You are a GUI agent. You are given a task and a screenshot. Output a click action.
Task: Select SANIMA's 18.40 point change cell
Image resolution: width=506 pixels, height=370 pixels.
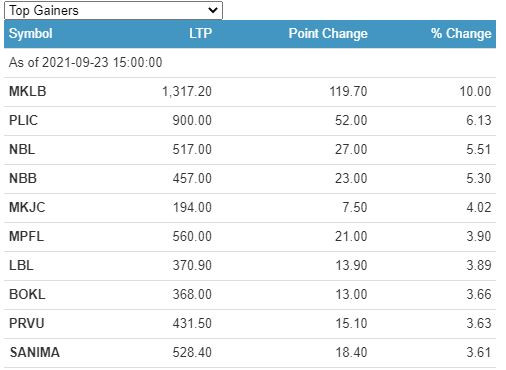tap(351, 352)
